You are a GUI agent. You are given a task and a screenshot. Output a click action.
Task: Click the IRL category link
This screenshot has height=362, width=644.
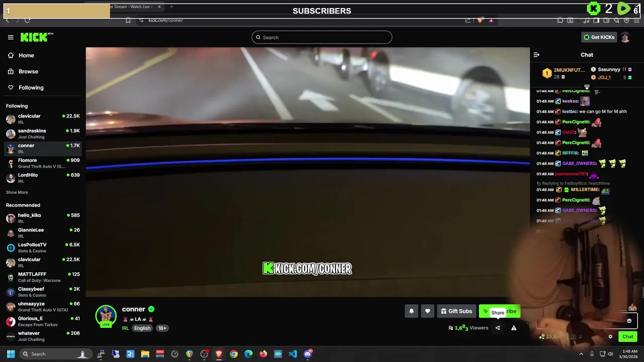click(x=125, y=328)
